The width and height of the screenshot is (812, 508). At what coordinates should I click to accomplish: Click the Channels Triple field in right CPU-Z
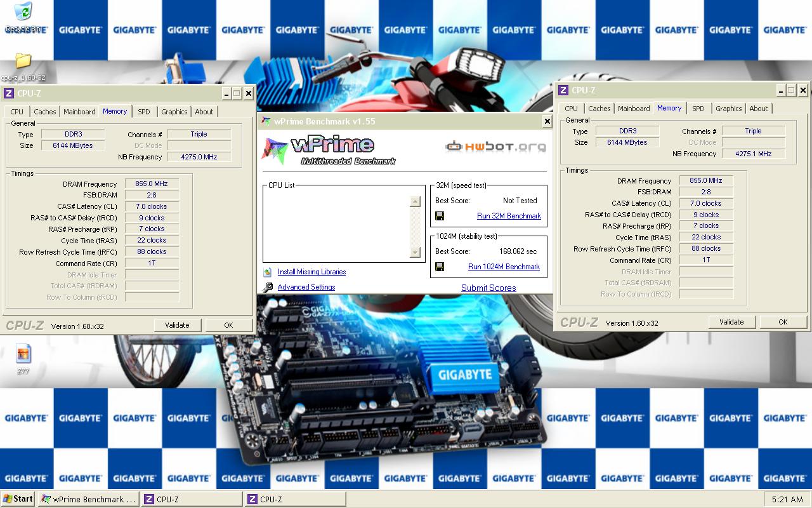tap(753, 131)
